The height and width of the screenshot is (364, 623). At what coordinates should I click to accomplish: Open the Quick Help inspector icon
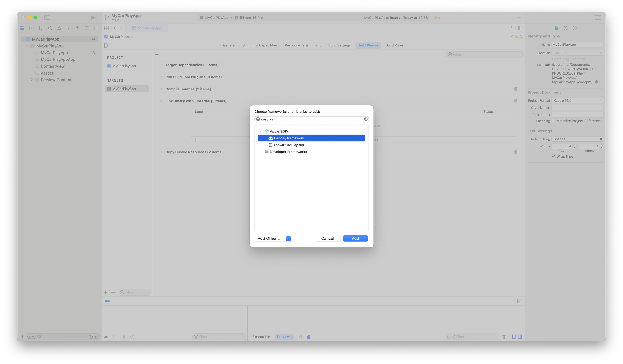coord(575,28)
